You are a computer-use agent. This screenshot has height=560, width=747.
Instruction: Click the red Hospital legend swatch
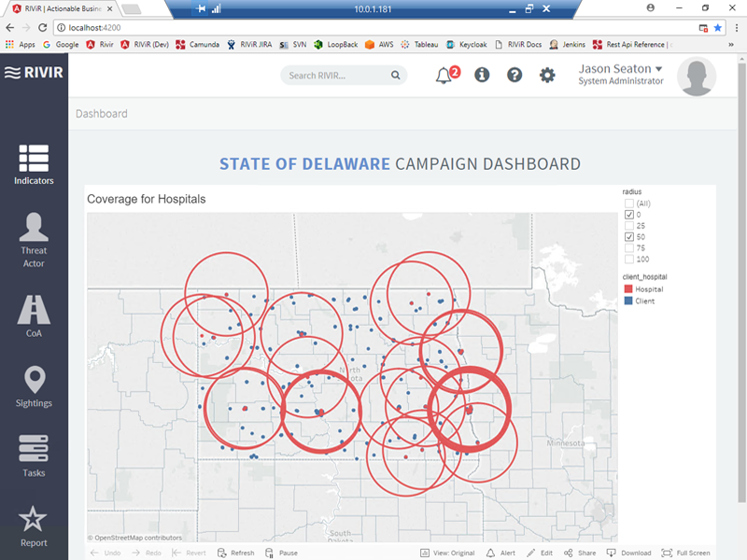click(627, 289)
